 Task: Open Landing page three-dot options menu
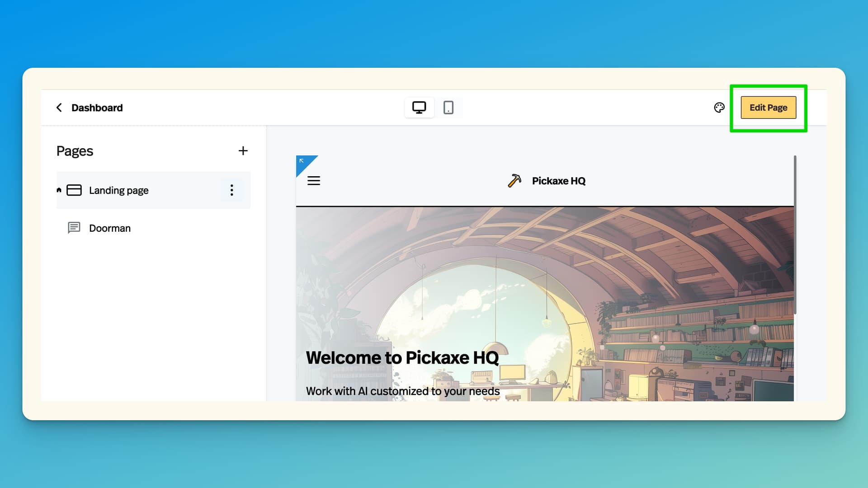pos(231,190)
